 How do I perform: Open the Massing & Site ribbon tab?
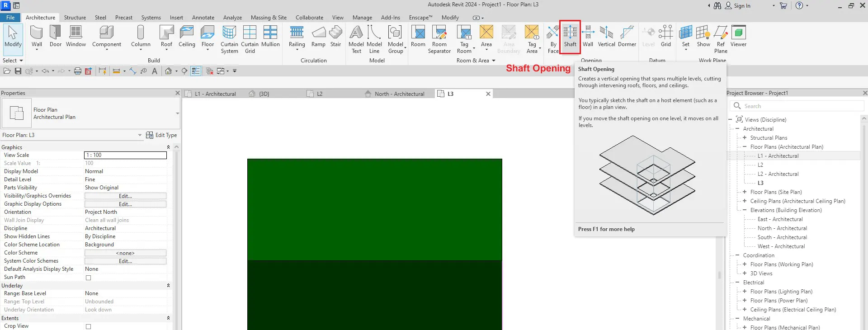[x=269, y=18]
